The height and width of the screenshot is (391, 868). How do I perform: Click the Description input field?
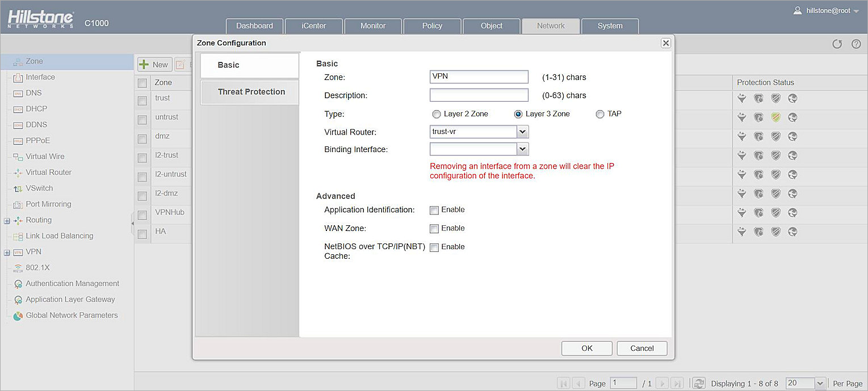tap(479, 95)
